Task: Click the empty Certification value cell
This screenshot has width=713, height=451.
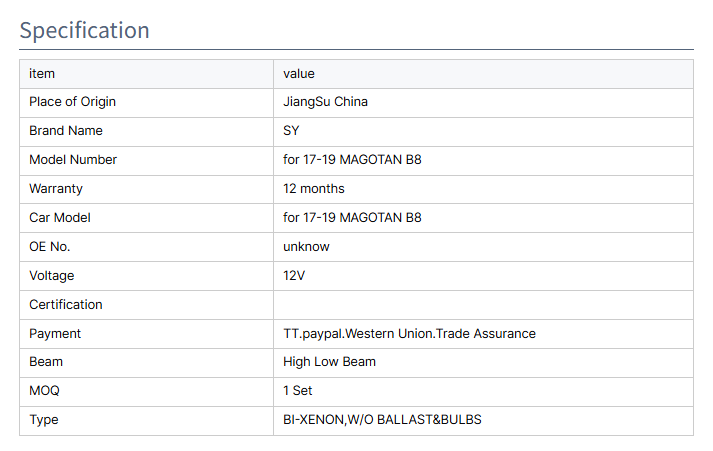Action: (483, 305)
